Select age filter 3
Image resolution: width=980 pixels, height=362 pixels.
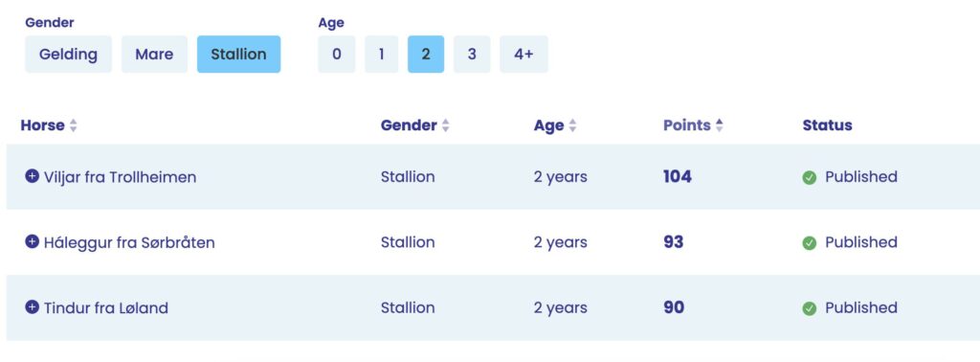point(472,55)
